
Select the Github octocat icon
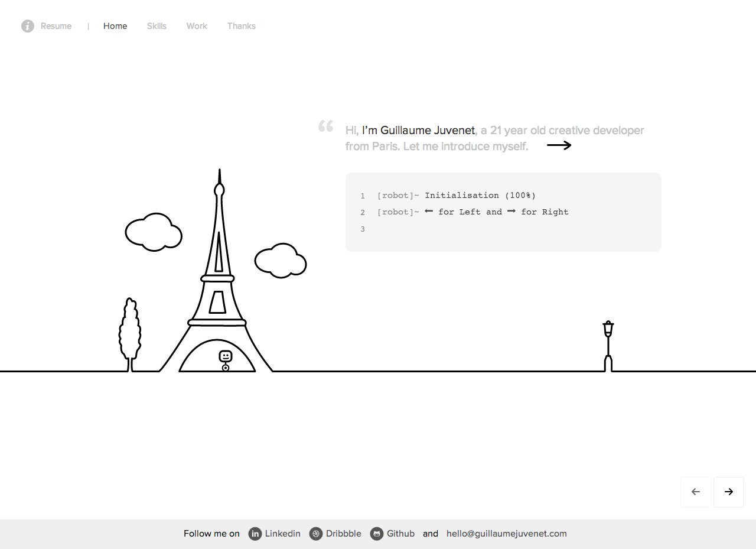click(x=376, y=534)
